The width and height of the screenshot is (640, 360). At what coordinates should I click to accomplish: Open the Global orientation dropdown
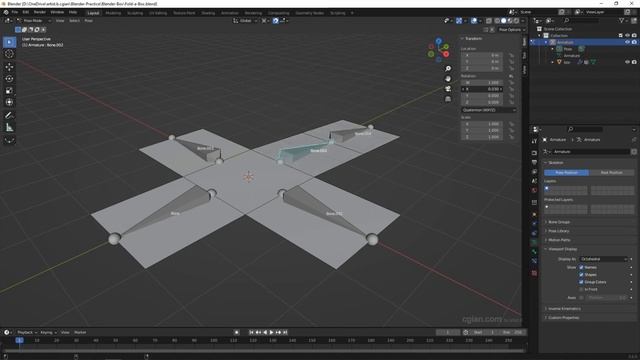[245, 20]
